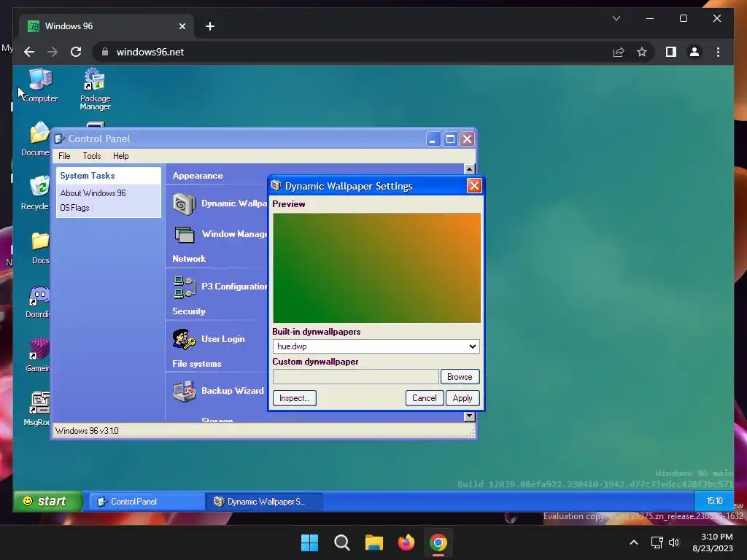Open Backup Wizard icon

coord(184,392)
